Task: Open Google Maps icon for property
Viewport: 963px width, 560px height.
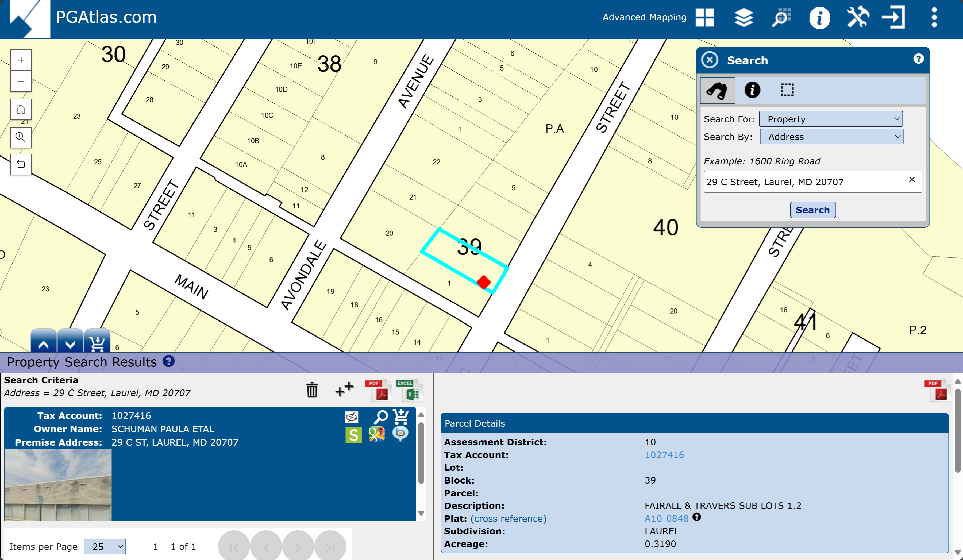Action: pyautogui.click(x=376, y=434)
